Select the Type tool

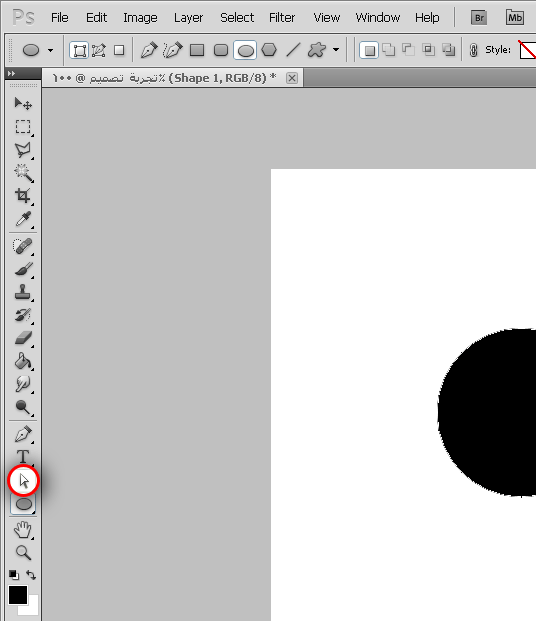23,457
